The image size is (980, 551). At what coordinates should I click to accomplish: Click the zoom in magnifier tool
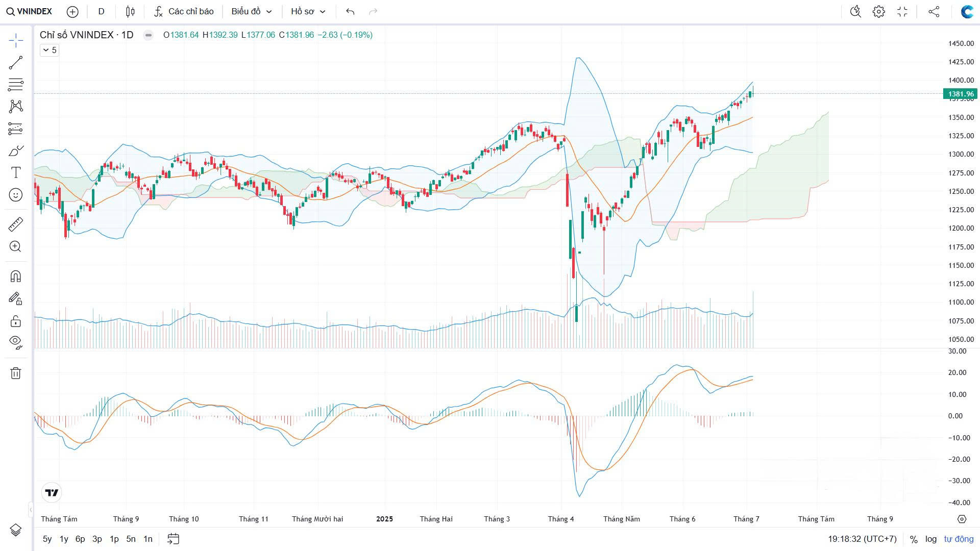tap(16, 247)
